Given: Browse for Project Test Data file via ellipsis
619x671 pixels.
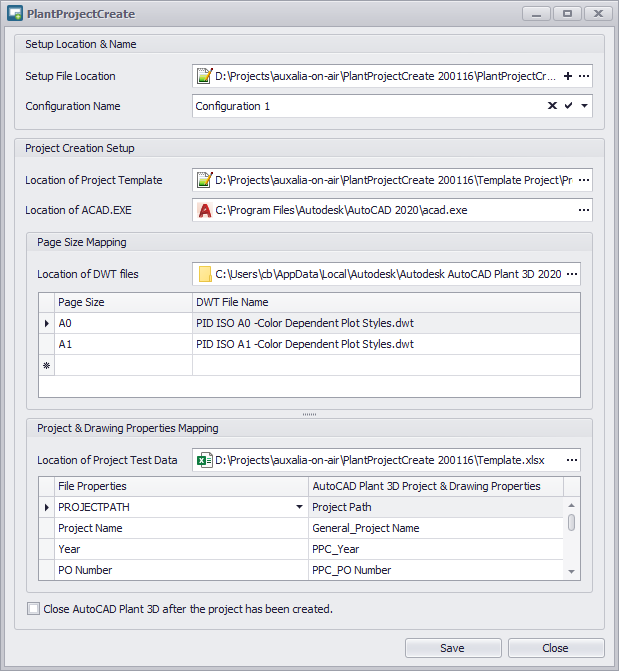Looking at the screenshot, I should point(572,460).
